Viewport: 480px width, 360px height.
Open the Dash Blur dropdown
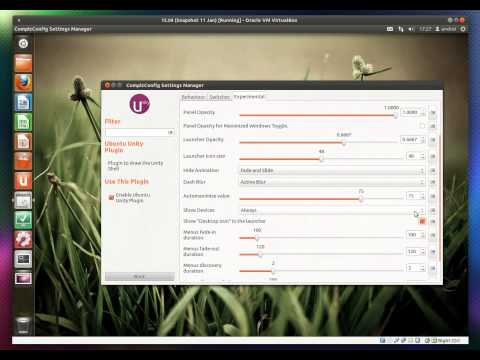pyautogui.click(x=332, y=182)
